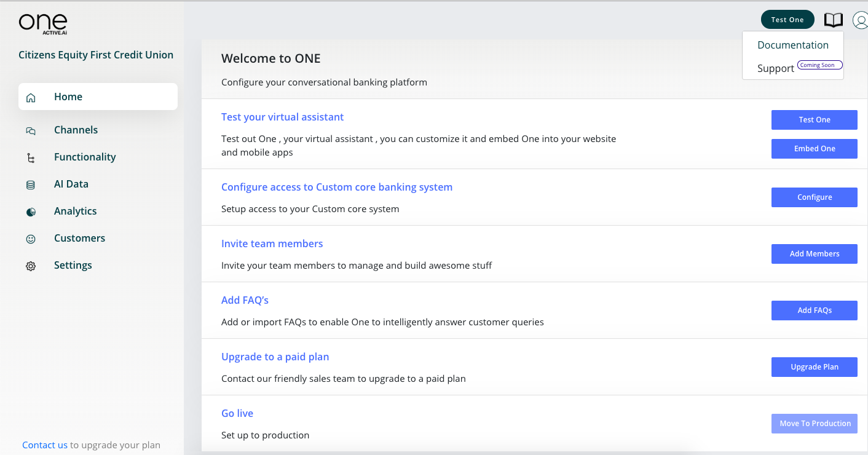Screen dimensions: 868x455
Task: Open Functionality in the sidebar
Action: click(x=85, y=157)
